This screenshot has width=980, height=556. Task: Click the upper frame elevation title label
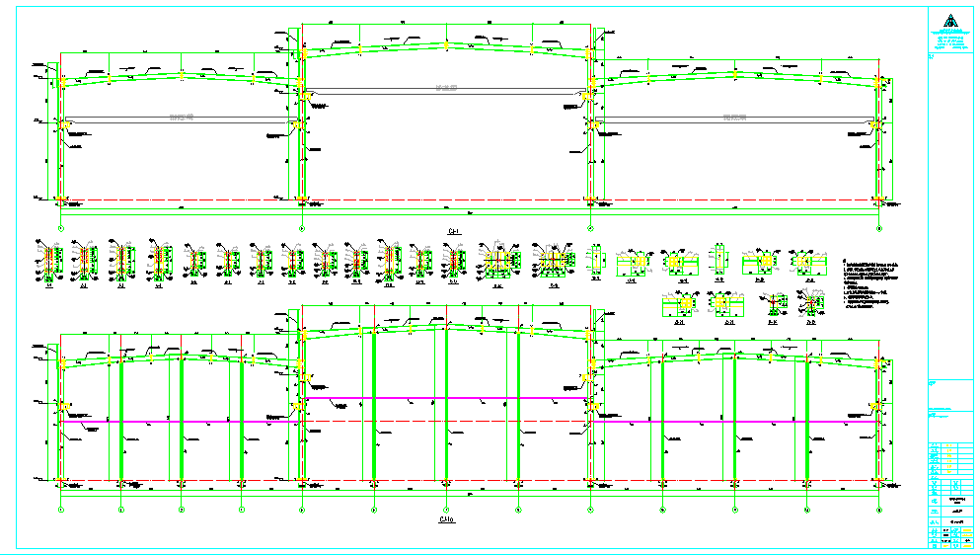click(x=454, y=231)
